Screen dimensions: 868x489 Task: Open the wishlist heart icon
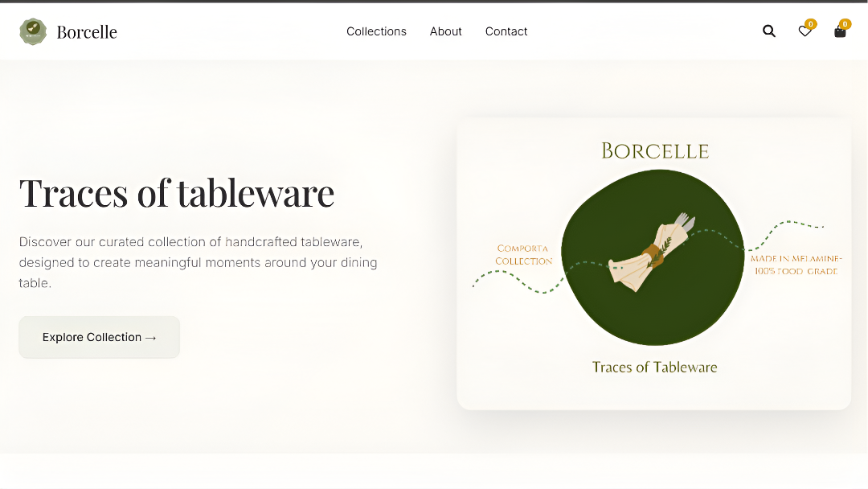point(804,32)
